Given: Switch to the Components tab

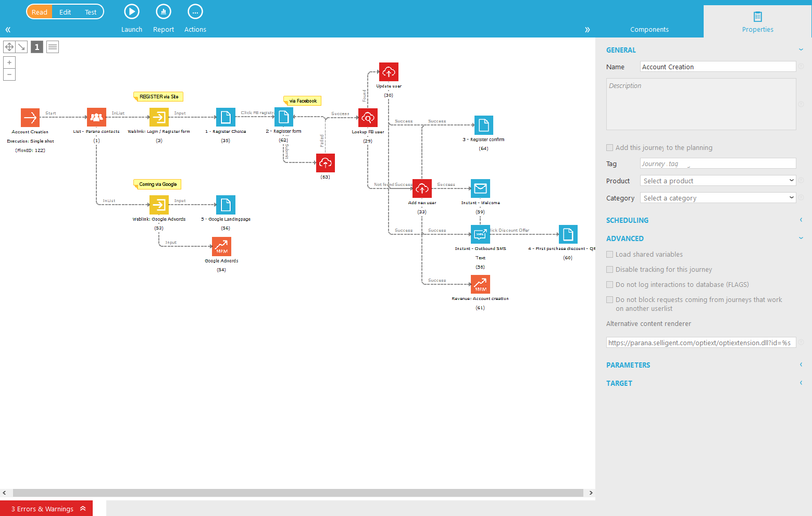Looking at the screenshot, I should click(649, 29).
